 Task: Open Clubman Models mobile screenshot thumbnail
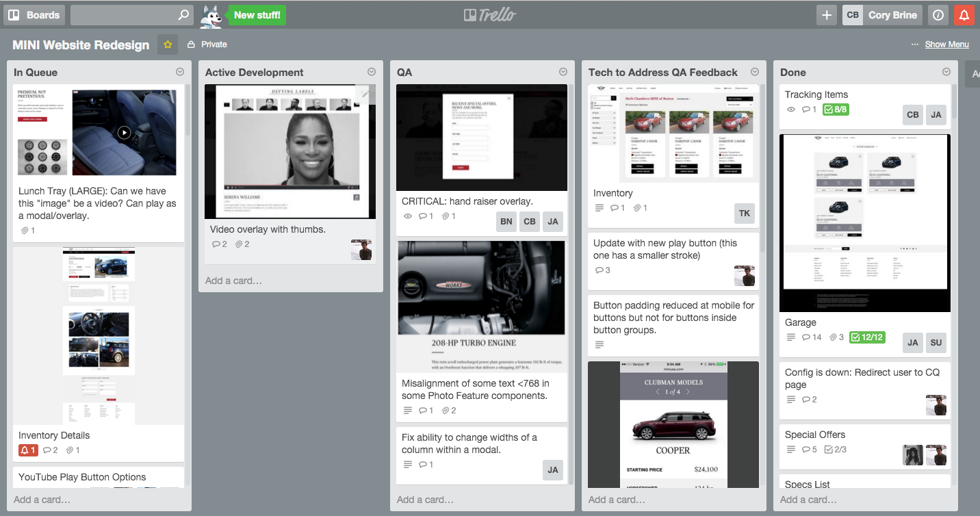(673, 424)
